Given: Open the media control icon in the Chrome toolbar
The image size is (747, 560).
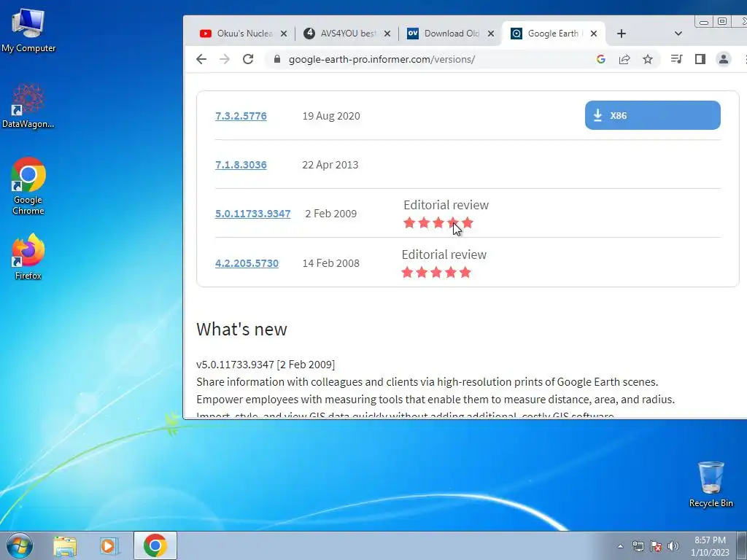Looking at the screenshot, I should 676,59.
